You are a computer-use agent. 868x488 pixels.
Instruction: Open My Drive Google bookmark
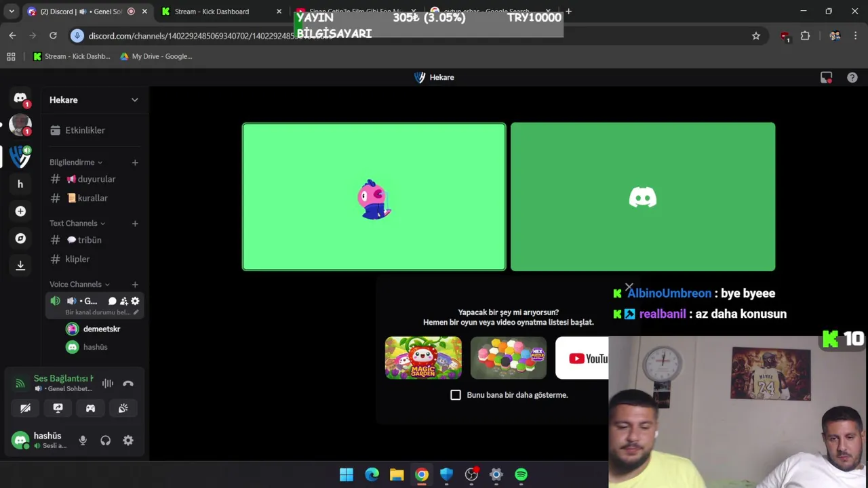tap(156, 56)
